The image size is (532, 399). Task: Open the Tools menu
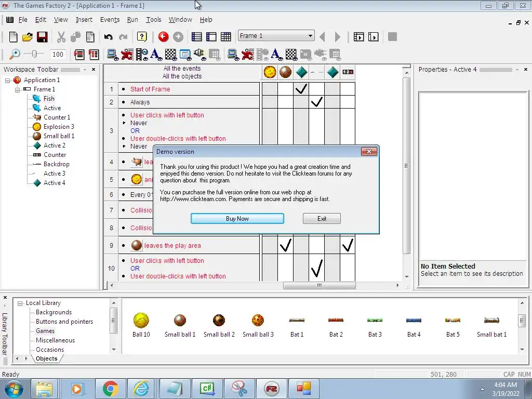tap(153, 20)
